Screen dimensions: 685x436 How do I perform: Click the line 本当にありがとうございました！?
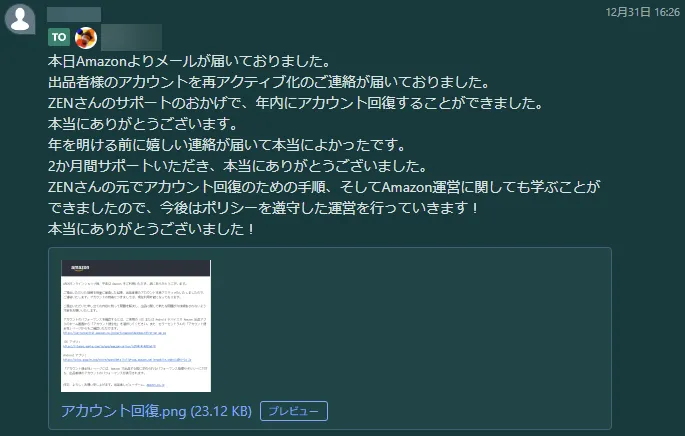(152, 229)
